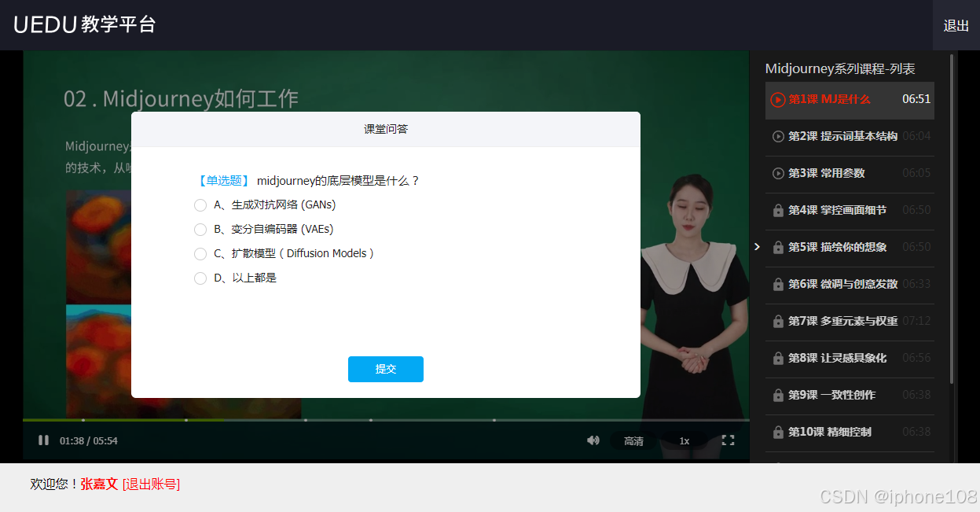Click the course list vertical scrollbar
Viewport: 980px width, 512px height.
952,219
